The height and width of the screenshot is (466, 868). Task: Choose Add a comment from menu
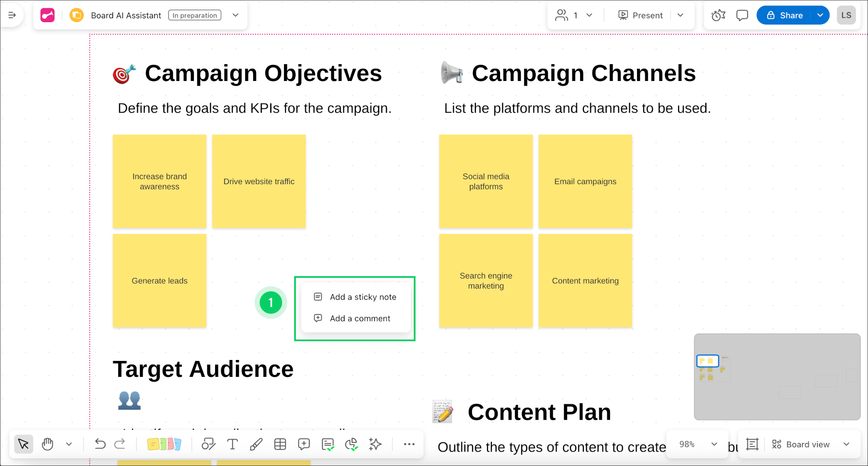[x=360, y=319]
